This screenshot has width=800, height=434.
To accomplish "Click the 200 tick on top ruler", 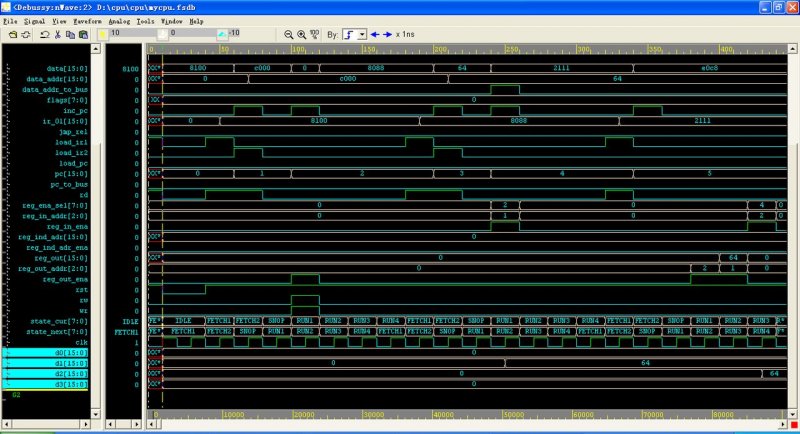I will click(440, 49).
